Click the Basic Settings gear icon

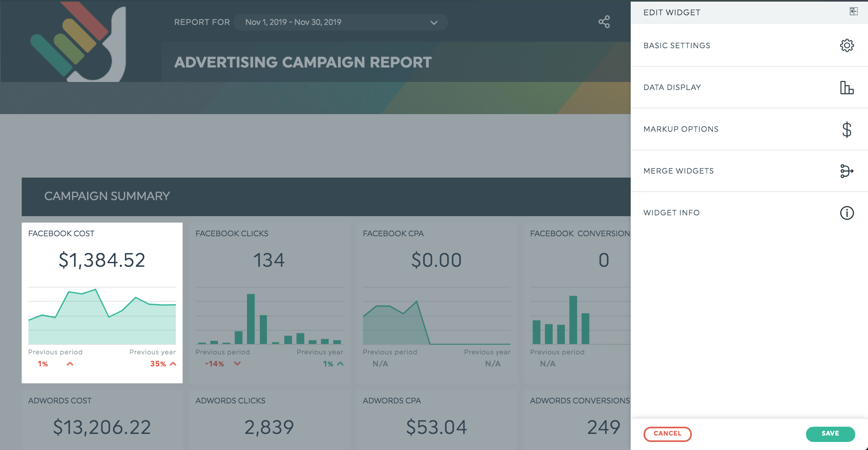pos(847,45)
